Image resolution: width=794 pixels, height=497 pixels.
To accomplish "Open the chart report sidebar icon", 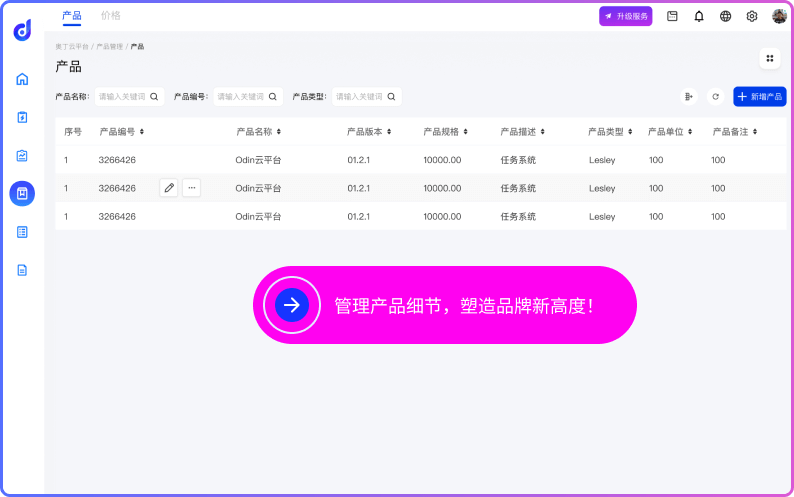I will [22, 156].
